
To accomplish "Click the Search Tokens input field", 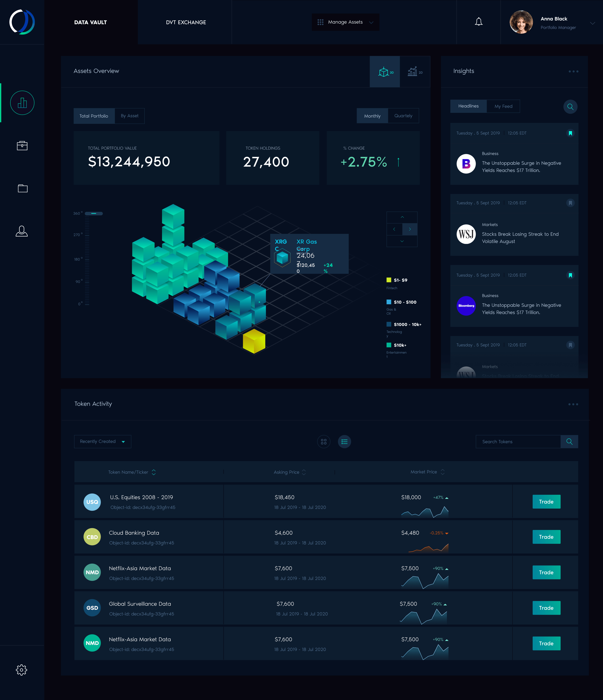I will coord(518,442).
